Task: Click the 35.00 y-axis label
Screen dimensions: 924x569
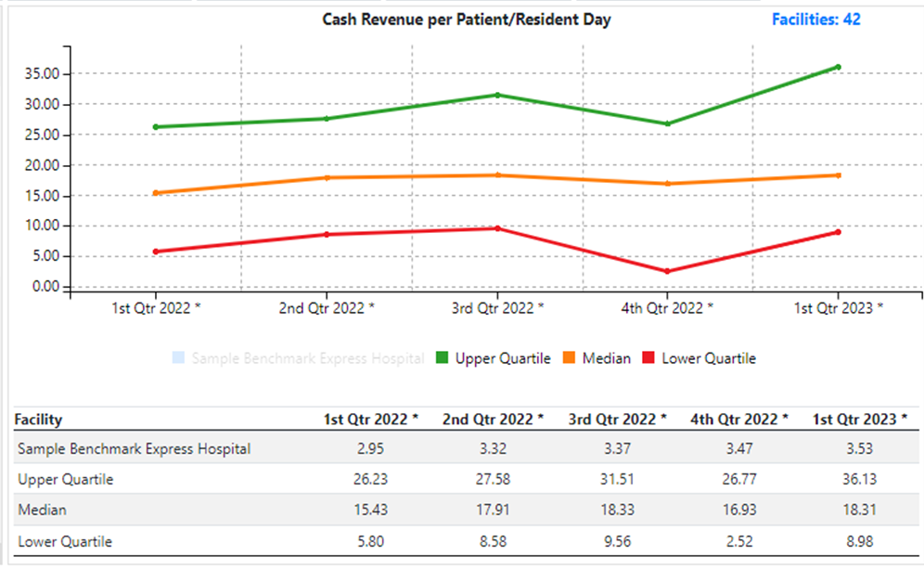Action: pos(42,73)
